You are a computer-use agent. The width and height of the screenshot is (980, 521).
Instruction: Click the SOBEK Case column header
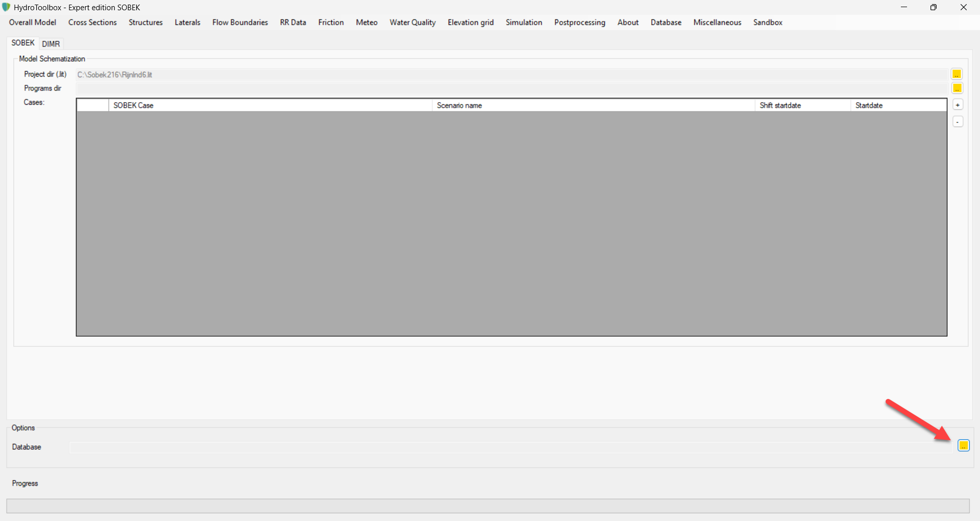[x=271, y=105]
